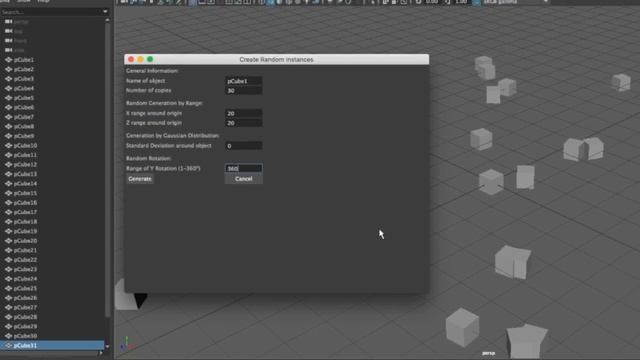The image size is (640, 360).
Task: Click the camera icon beside side
Action: point(9,50)
